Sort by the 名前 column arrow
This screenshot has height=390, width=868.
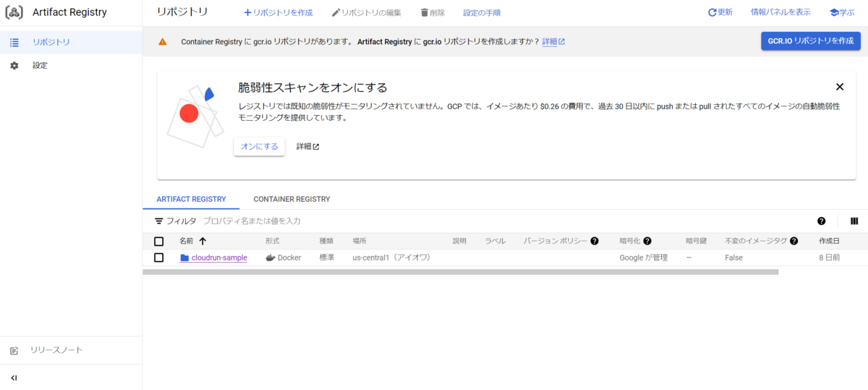click(203, 241)
